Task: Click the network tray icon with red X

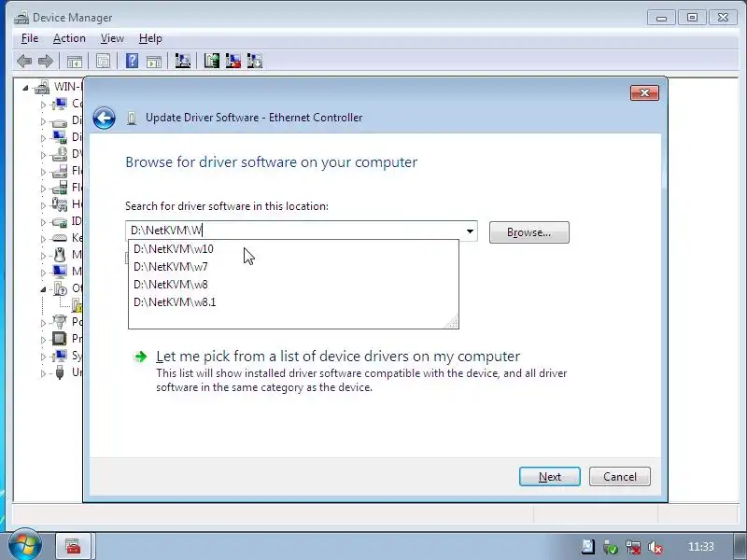Action: pyautogui.click(x=633, y=547)
